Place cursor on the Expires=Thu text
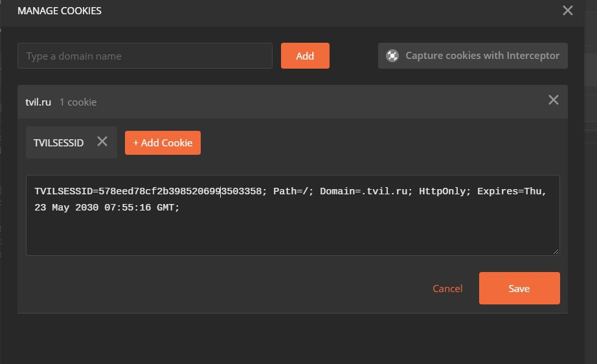597x364 pixels. (x=512, y=191)
